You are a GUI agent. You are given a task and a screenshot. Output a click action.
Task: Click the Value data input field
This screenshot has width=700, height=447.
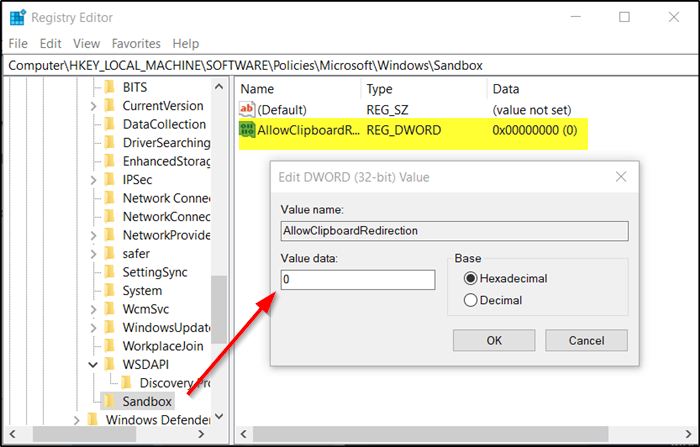pos(358,280)
